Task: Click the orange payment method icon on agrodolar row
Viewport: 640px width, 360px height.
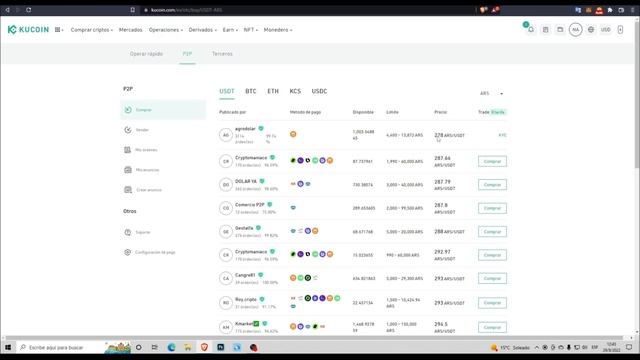Action: [x=293, y=134]
